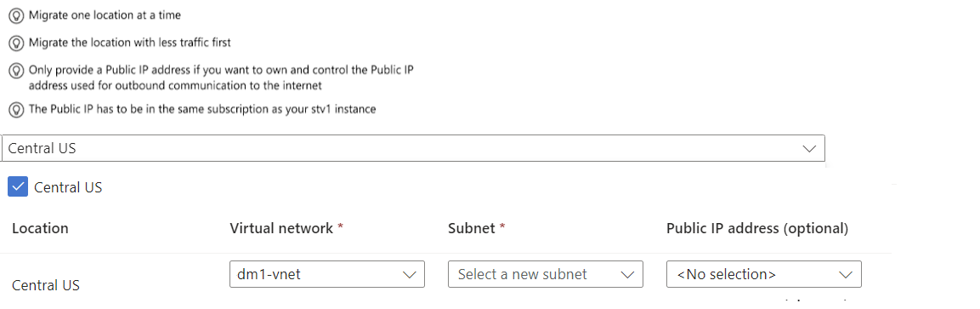Click the 'Migrate one location at a time' tip text
The width and height of the screenshot is (980, 309).
coord(105,15)
